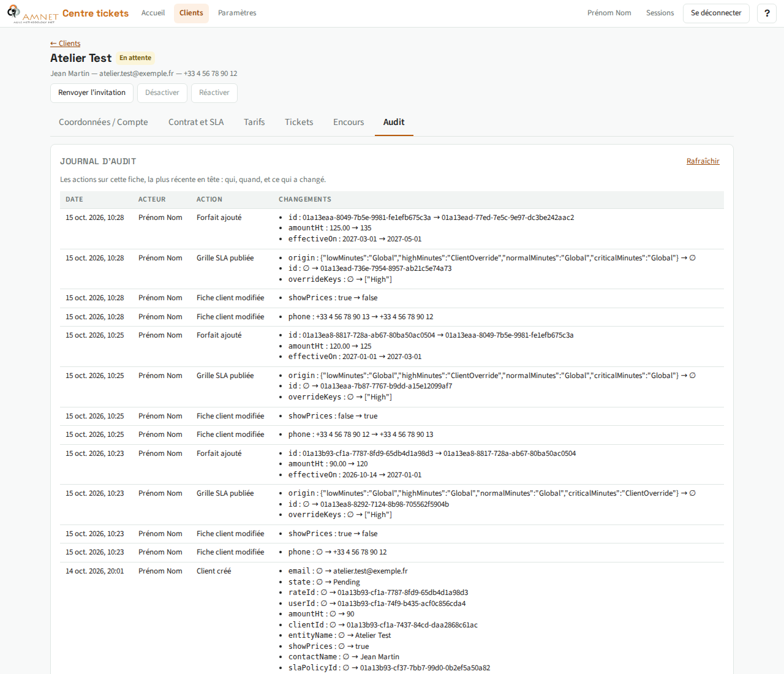Click the amountHT : 125.00 → 135 entry
The height and width of the screenshot is (674, 784).
click(330, 228)
